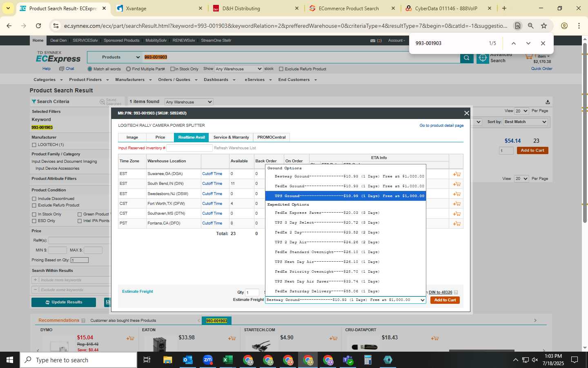Click the Input Reserved Inventory # field
The width and height of the screenshot is (588, 368).
189,148
